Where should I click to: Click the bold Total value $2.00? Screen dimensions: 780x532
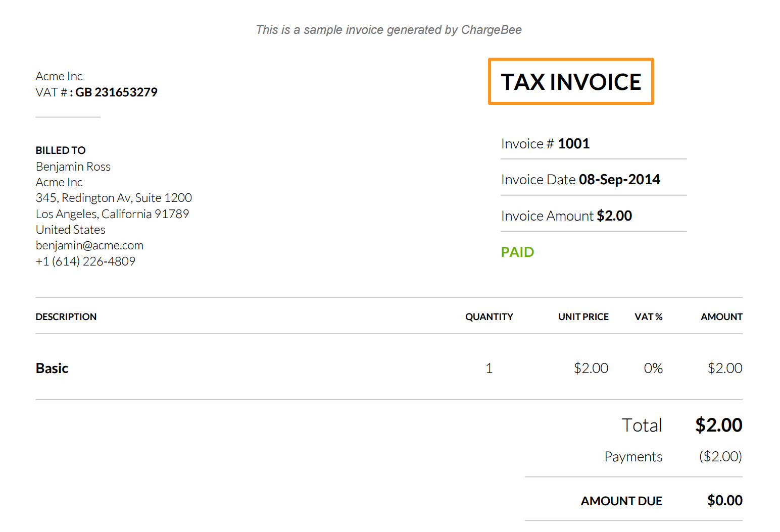(x=718, y=425)
